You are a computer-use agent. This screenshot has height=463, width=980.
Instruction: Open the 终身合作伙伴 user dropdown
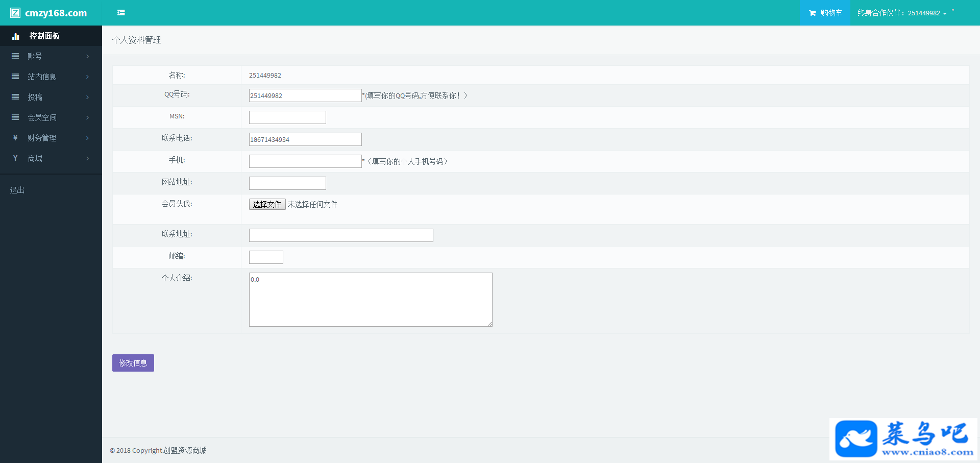902,13
